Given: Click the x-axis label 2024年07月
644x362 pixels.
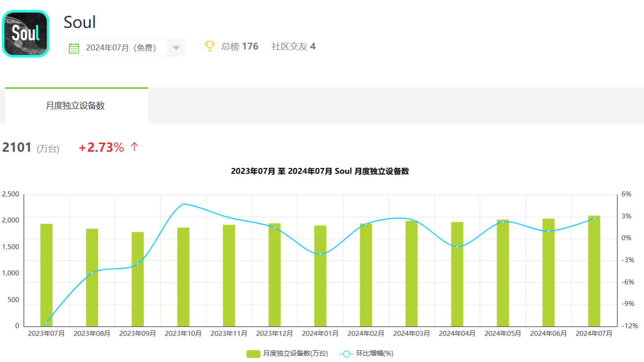Looking at the screenshot, I should click(x=594, y=334).
